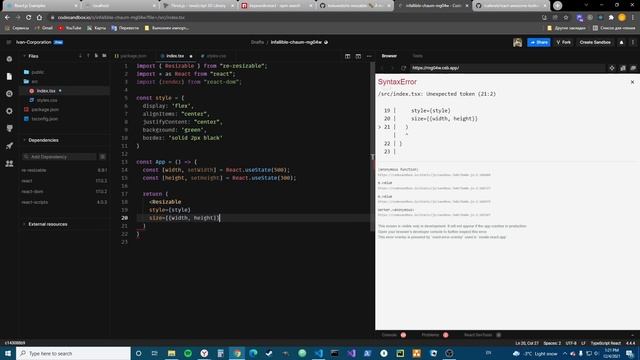The width and height of the screenshot is (640, 360).
Task: Open tsconfig.json in file tree
Action: click(44, 119)
